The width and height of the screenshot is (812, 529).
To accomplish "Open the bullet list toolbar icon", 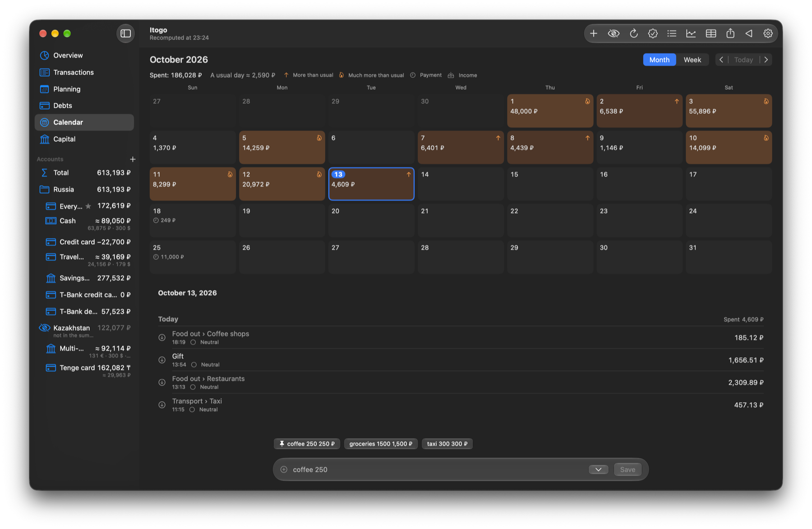I will (672, 33).
